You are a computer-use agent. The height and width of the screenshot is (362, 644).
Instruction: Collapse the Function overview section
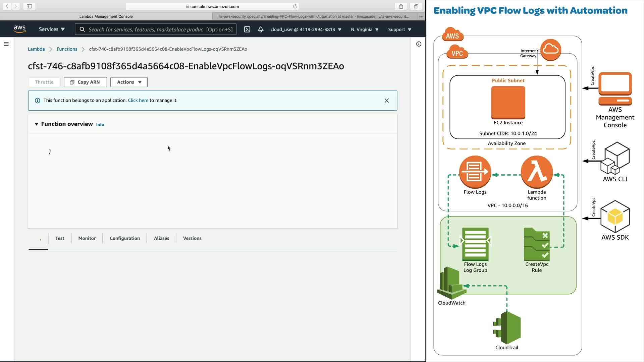[x=37, y=124]
